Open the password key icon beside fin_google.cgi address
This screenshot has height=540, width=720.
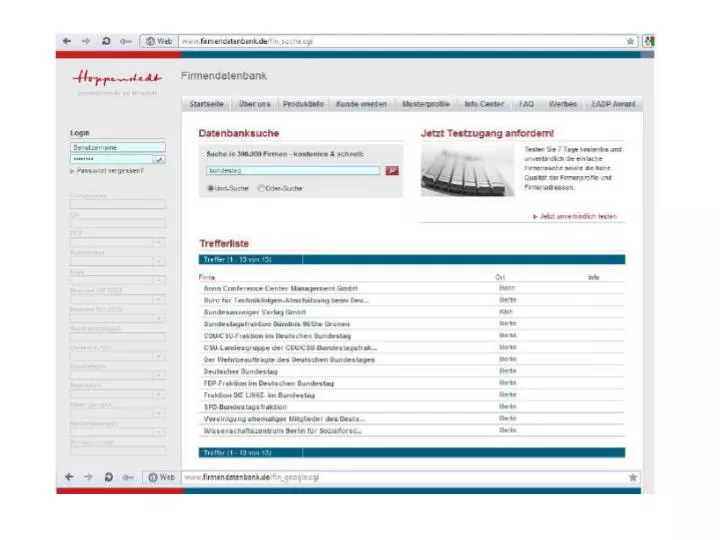click(x=128, y=478)
